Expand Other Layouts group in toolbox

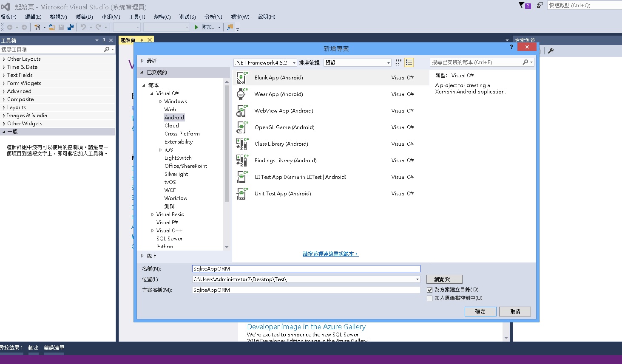coord(4,59)
